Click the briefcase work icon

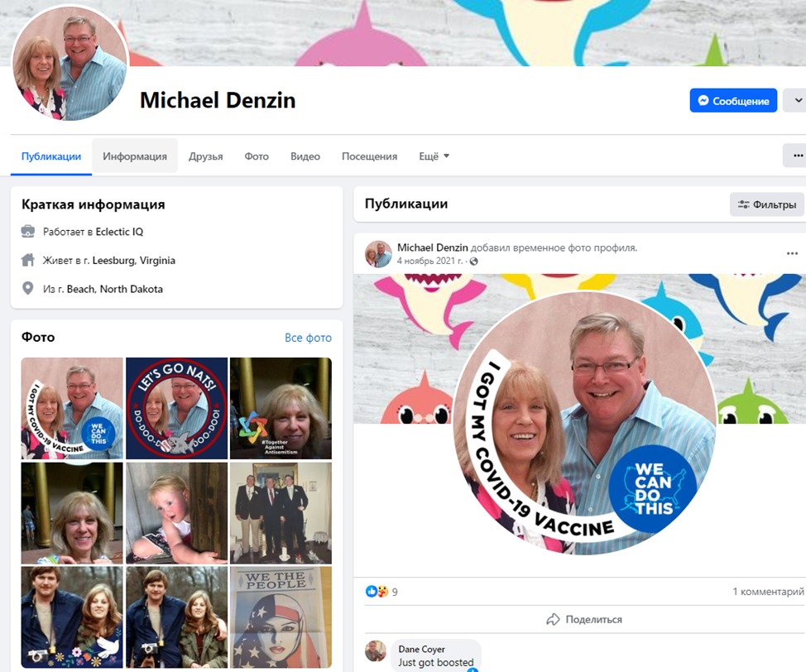(x=28, y=232)
